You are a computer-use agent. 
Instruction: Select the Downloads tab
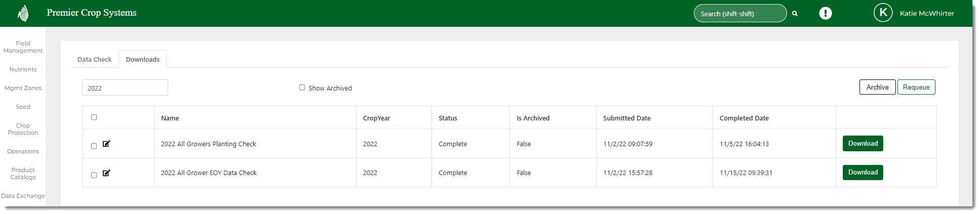tap(142, 59)
